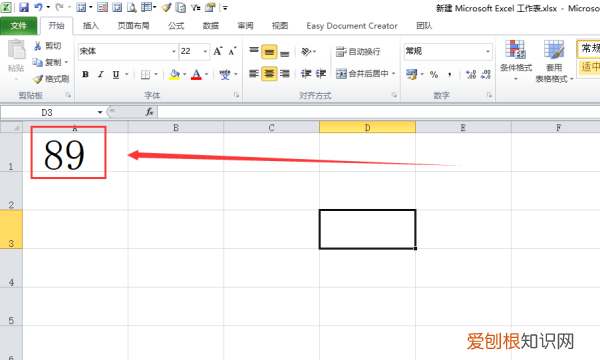
Task: Open the 文件 File tab
Action: (x=18, y=26)
